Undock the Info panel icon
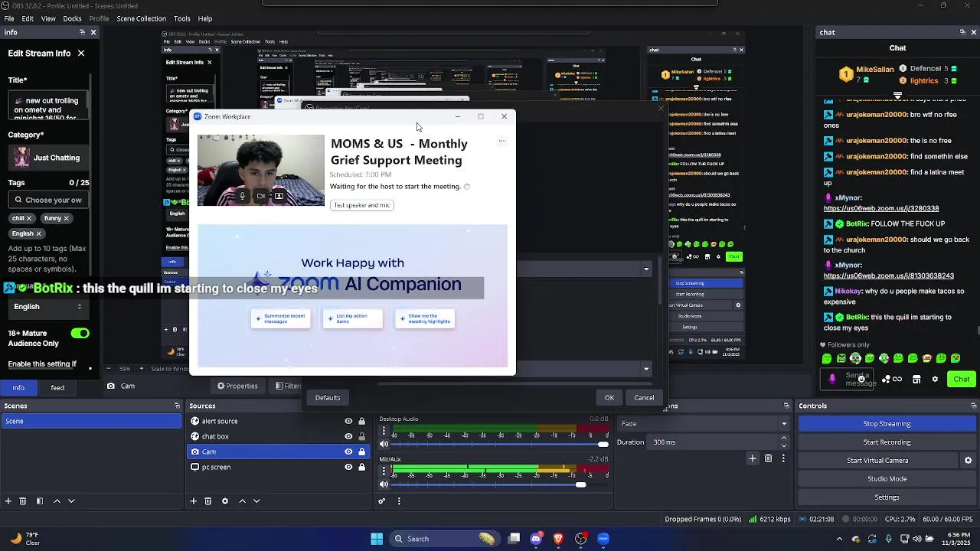This screenshot has width=980, height=551. click(x=82, y=32)
